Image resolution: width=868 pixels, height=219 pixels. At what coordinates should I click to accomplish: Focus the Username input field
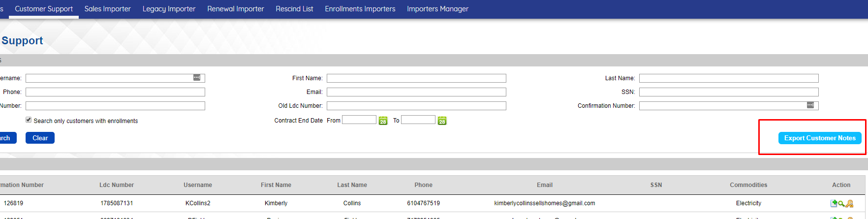tap(115, 78)
